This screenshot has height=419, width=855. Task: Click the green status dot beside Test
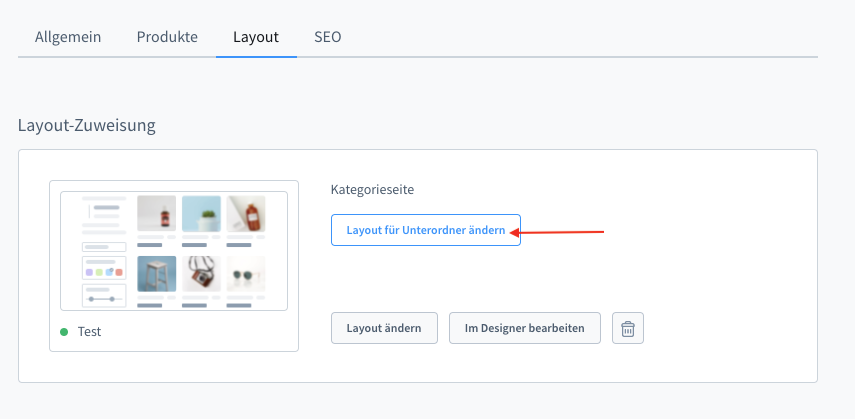click(x=64, y=331)
